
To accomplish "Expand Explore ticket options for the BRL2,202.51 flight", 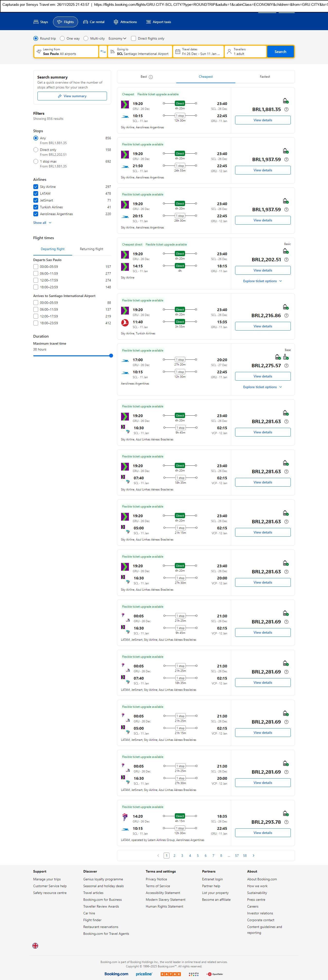I will click(263, 281).
